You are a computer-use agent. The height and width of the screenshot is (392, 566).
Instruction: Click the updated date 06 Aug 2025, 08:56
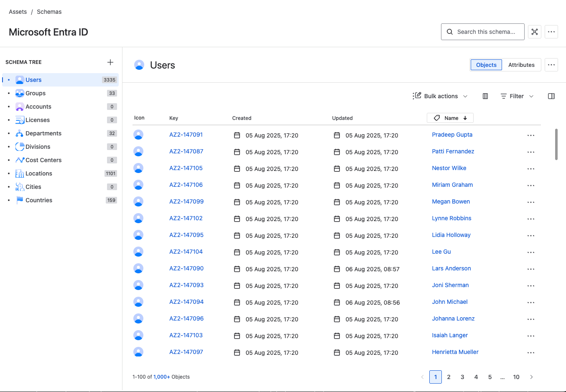click(372, 303)
